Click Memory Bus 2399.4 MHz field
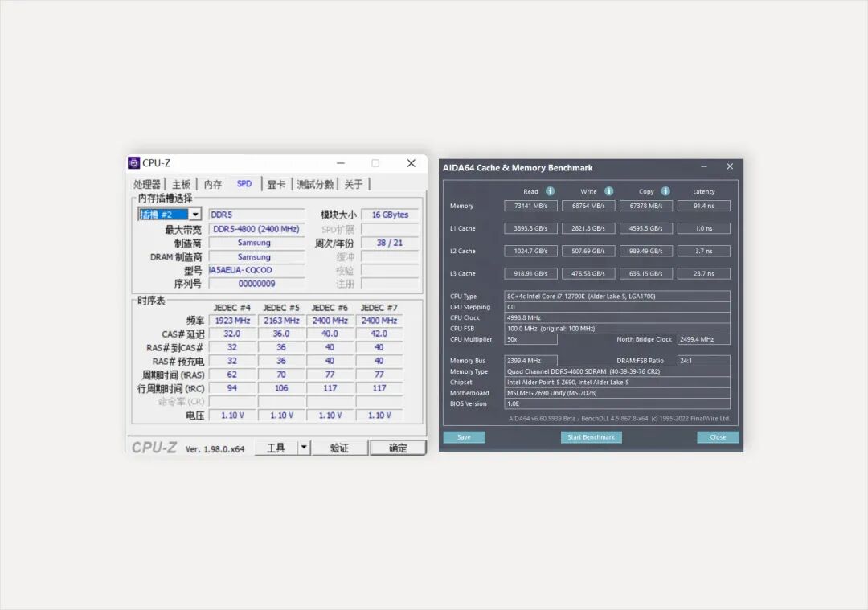Viewport: 868px width, 610px height. coord(530,360)
